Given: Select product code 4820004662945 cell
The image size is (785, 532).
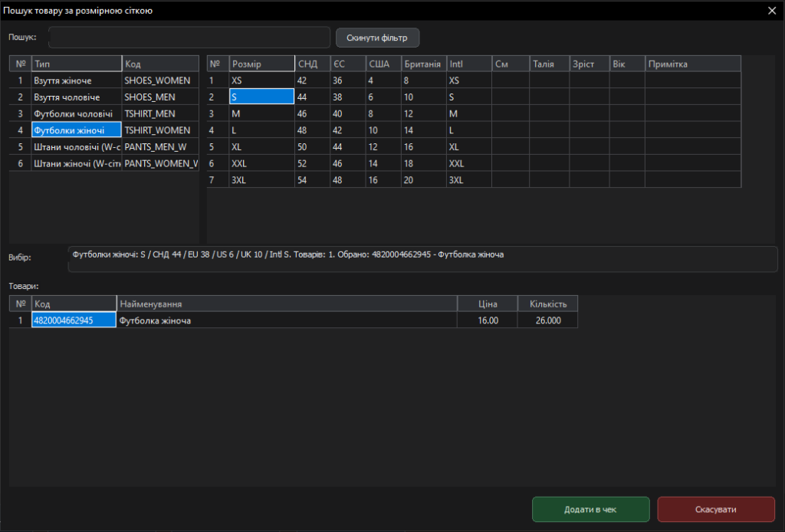Looking at the screenshot, I should 74,320.
